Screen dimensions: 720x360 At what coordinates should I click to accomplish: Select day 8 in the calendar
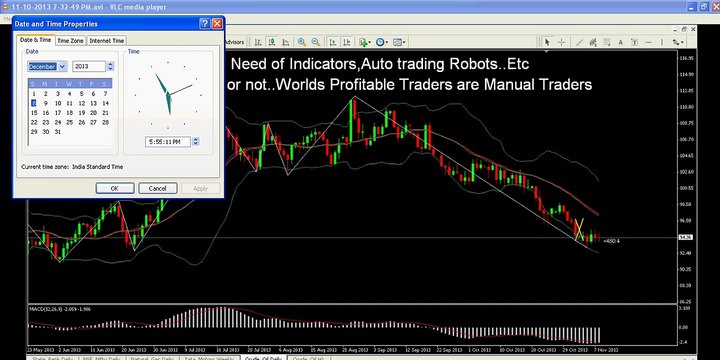[x=34, y=103]
